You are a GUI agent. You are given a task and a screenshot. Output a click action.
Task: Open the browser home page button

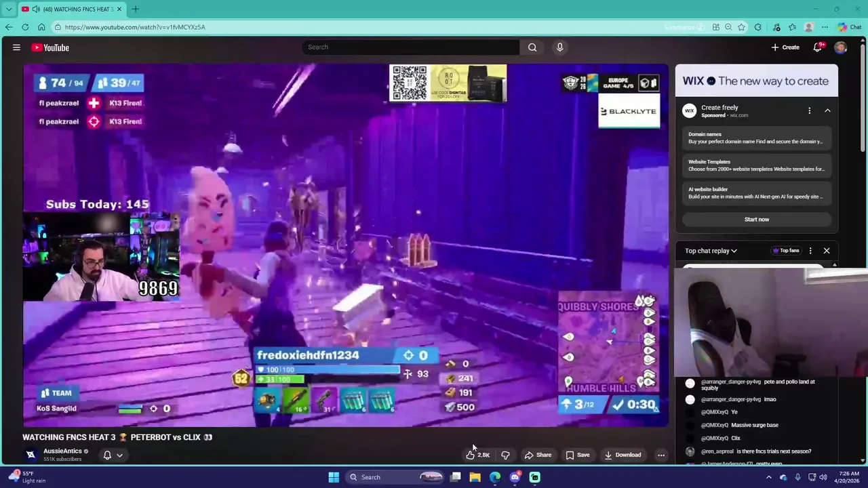(x=41, y=27)
